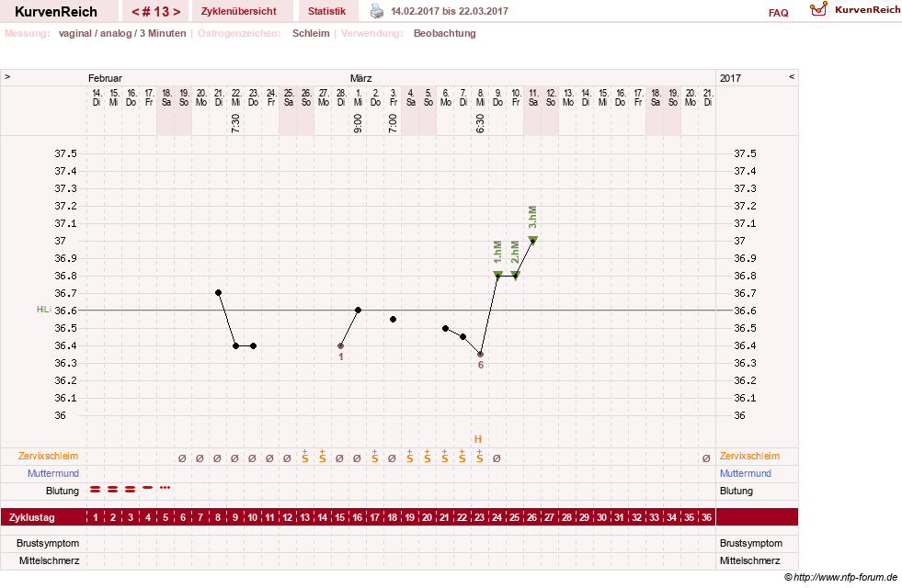
Task: Click cycle day 36 in the Zyklustag row
Action: point(706,517)
